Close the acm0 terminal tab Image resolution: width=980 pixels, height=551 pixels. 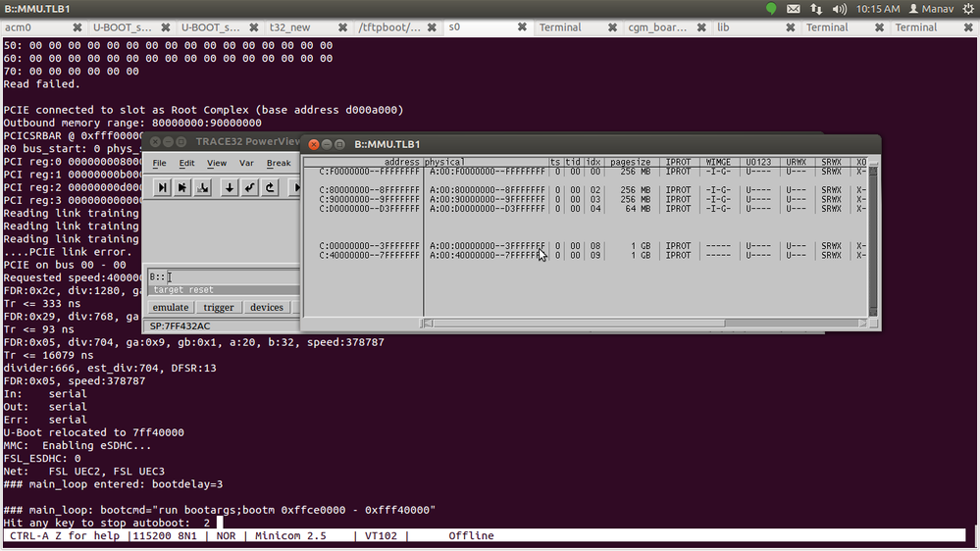[77, 27]
